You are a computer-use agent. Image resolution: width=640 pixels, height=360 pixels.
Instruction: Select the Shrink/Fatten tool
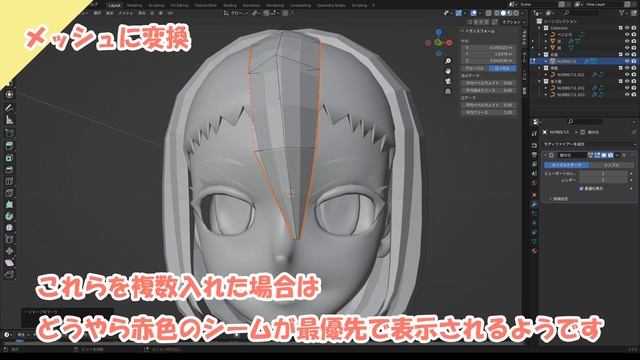pyautogui.click(x=9, y=251)
